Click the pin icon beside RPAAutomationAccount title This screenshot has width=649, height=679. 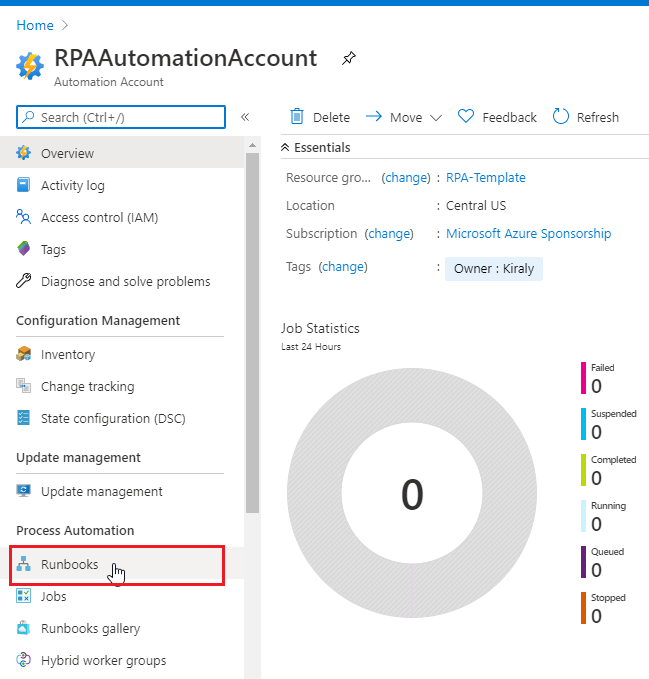point(348,59)
